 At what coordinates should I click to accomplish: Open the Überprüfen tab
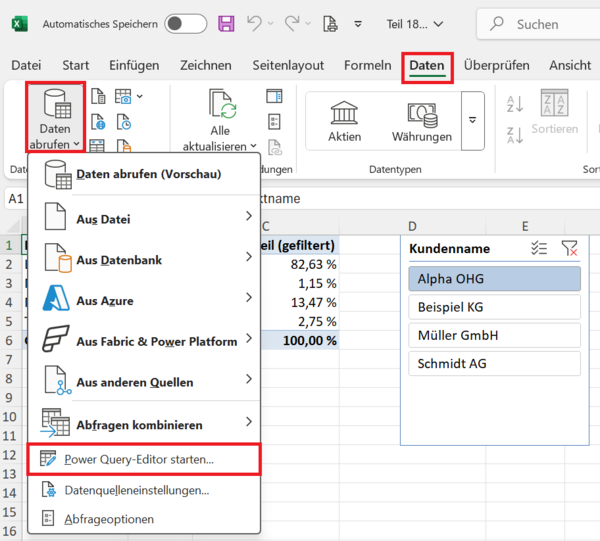(496, 65)
